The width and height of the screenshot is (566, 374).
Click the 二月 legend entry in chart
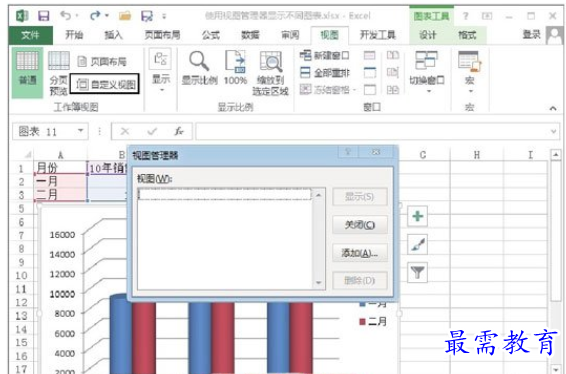click(x=373, y=321)
